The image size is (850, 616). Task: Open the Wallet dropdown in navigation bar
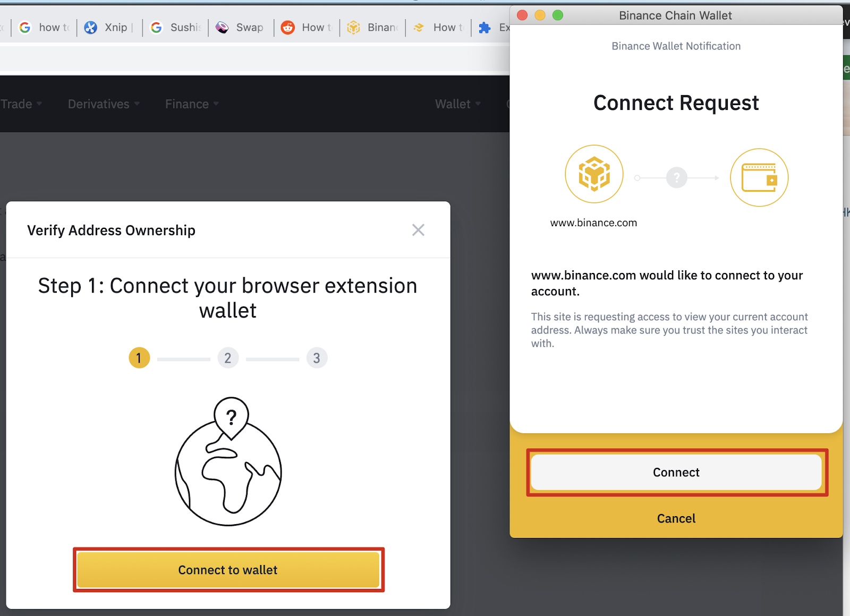pyautogui.click(x=457, y=104)
